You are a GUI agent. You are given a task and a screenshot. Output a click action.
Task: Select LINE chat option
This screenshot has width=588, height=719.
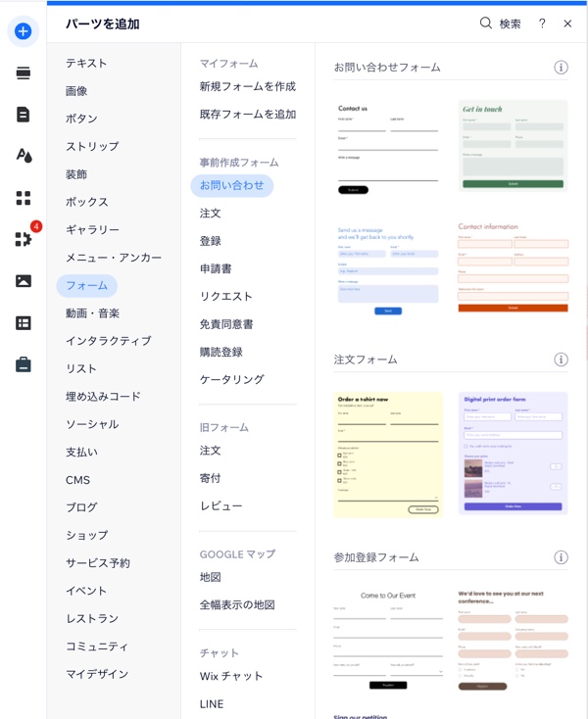(x=212, y=704)
